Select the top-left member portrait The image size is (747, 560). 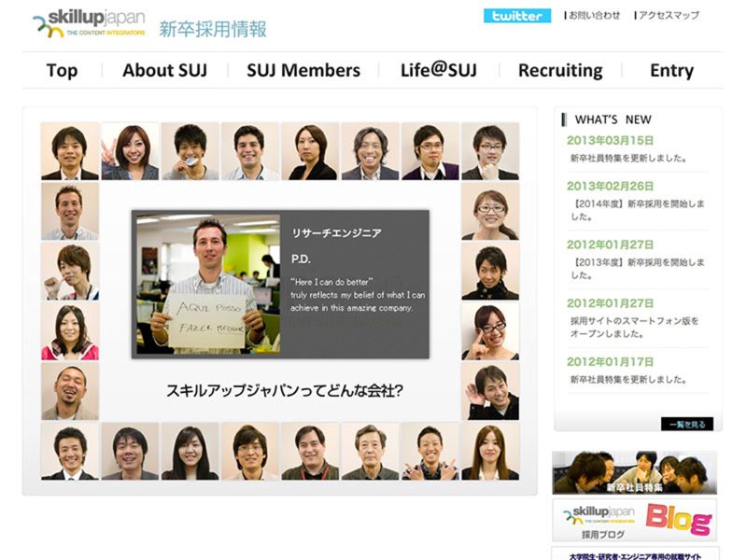[x=69, y=151]
